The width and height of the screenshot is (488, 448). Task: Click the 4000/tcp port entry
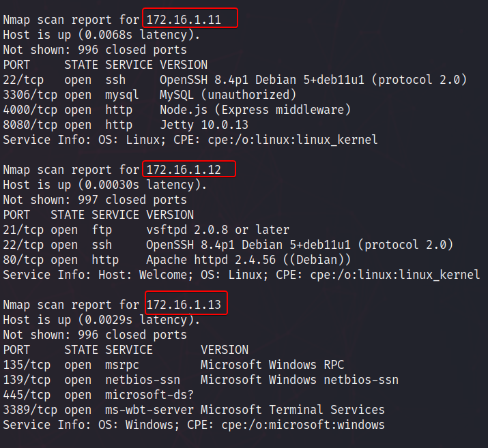(x=30, y=110)
